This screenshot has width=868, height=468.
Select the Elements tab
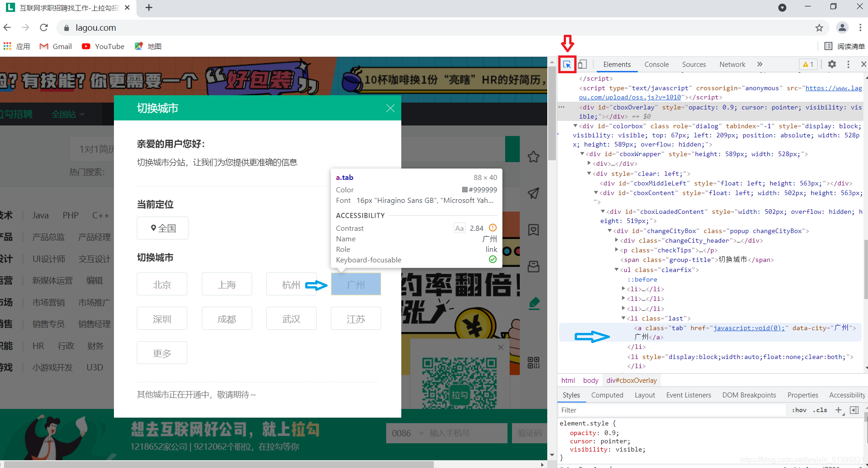point(617,65)
